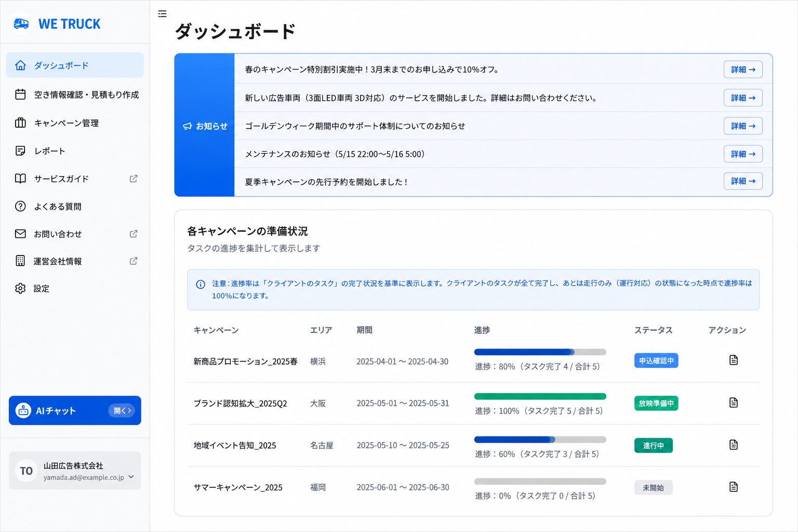Click the period 2025-06-01 〜 2025-06-30
The width and height of the screenshot is (798, 532).
click(403, 488)
